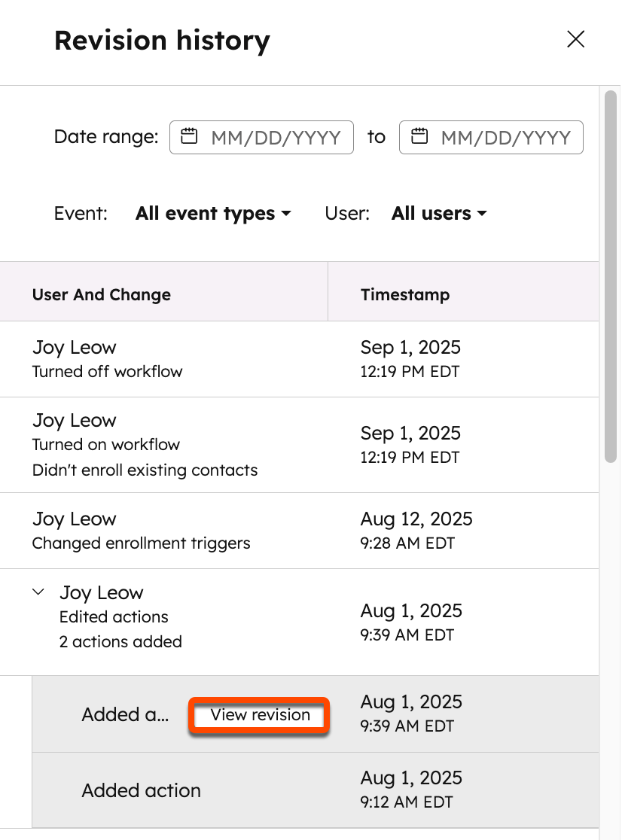The image size is (622, 840).
Task: Click the Timestamp column header
Action: pyautogui.click(x=404, y=294)
